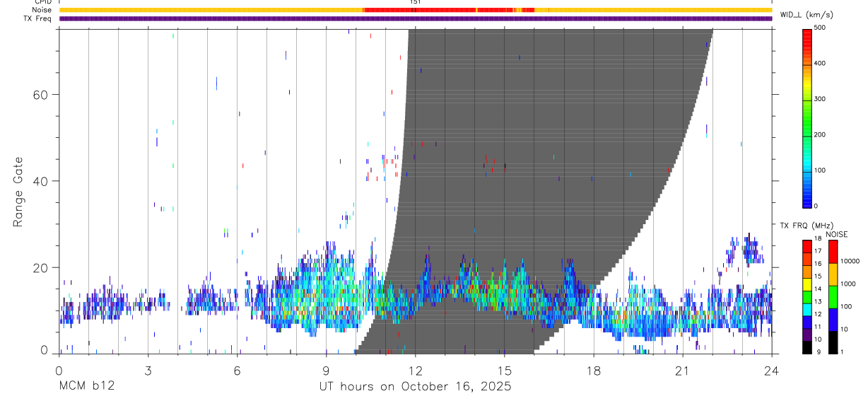Click the '1000' value on NOISE scale
The height and width of the screenshot is (401, 868).
tap(848, 284)
